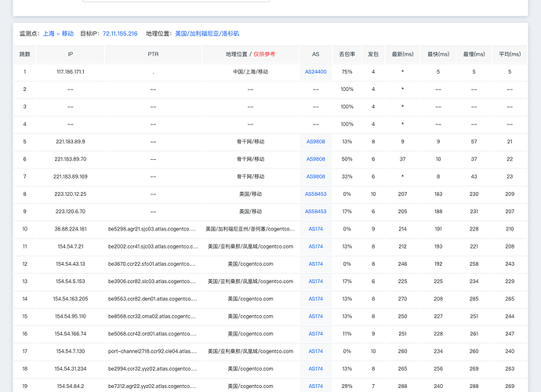Image resolution: width=541 pixels, height=392 pixels.
Task: Select IP cell 221.183.89.9
Action: point(71,141)
